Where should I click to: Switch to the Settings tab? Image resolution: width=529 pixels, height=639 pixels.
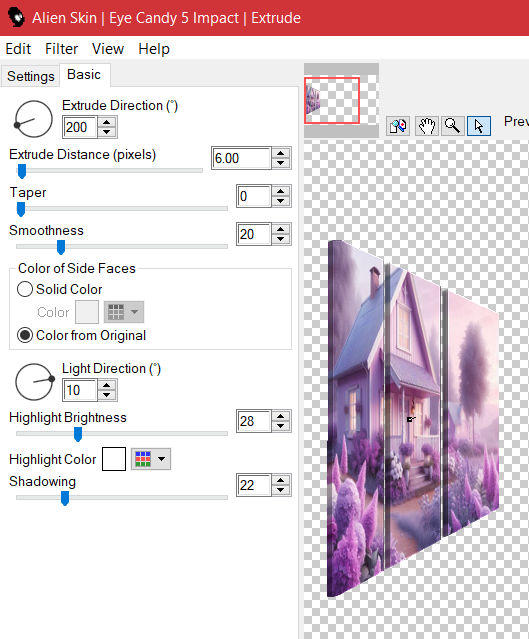(31, 76)
